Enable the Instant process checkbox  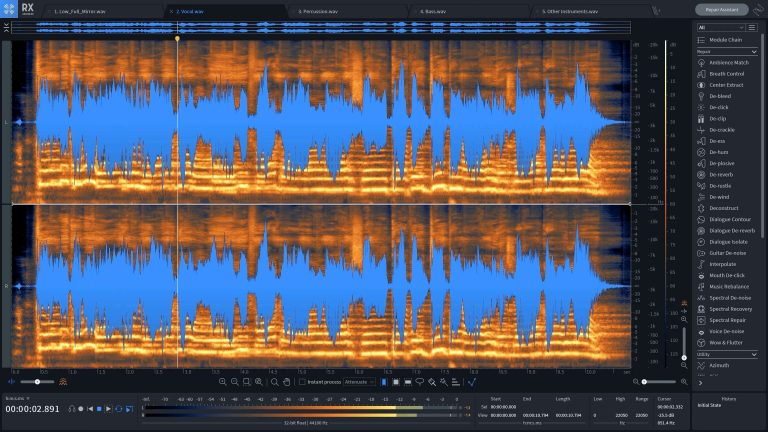[303, 381]
